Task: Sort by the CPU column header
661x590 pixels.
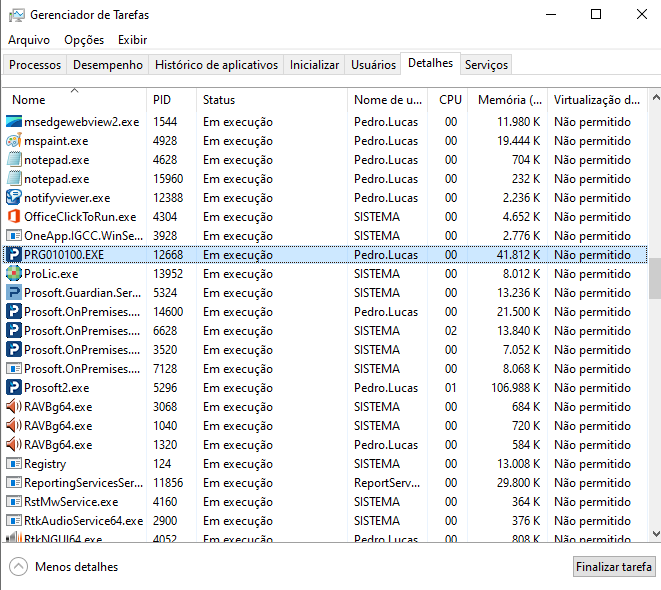Action: pyautogui.click(x=450, y=100)
